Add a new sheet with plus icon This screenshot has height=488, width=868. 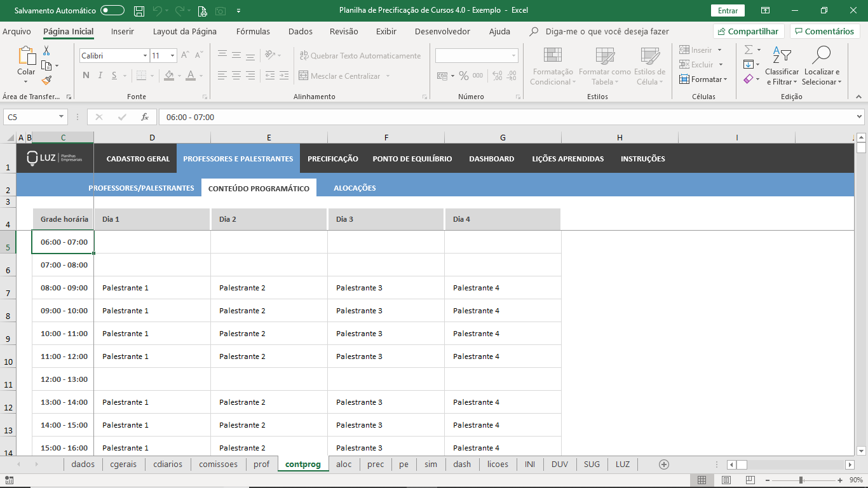664,464
